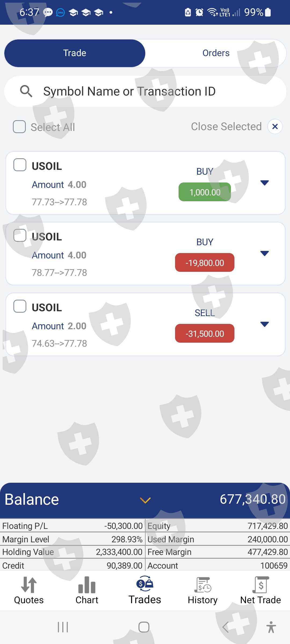The height and width of the screenshot is (644, 290).
Task: Select the Trade tab
Action: [x=75, y=53]
